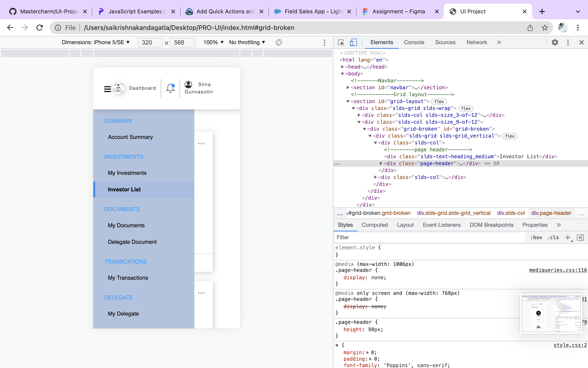The width and height of the screenshot is (588, 368).
Task: Open mediqueries.css:116 source link
Action: (x=558, y=270)
